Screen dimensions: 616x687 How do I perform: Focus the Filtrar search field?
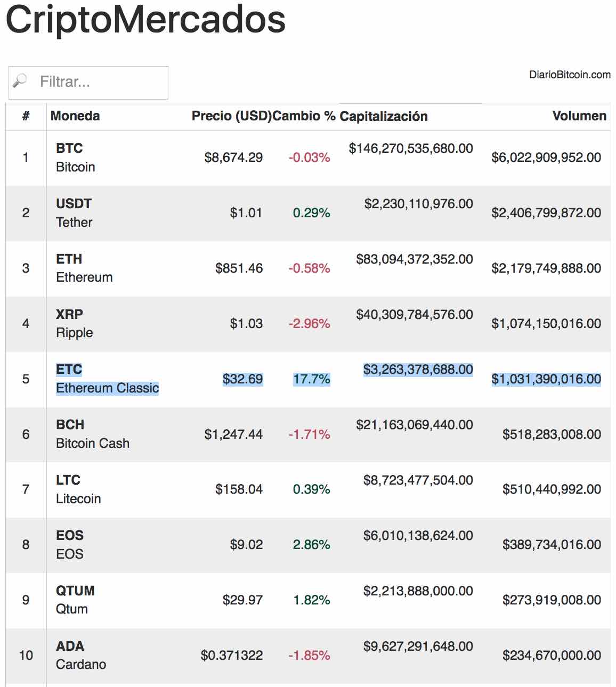pyautogui.click(x=88, y=83)
